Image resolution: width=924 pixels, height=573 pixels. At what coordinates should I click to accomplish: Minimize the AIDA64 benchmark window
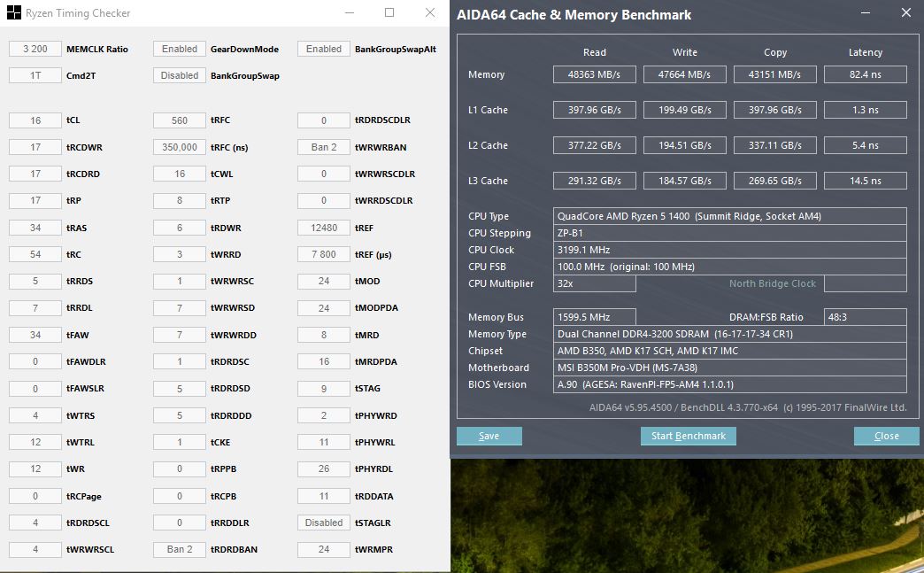click(x=865, y=13)
